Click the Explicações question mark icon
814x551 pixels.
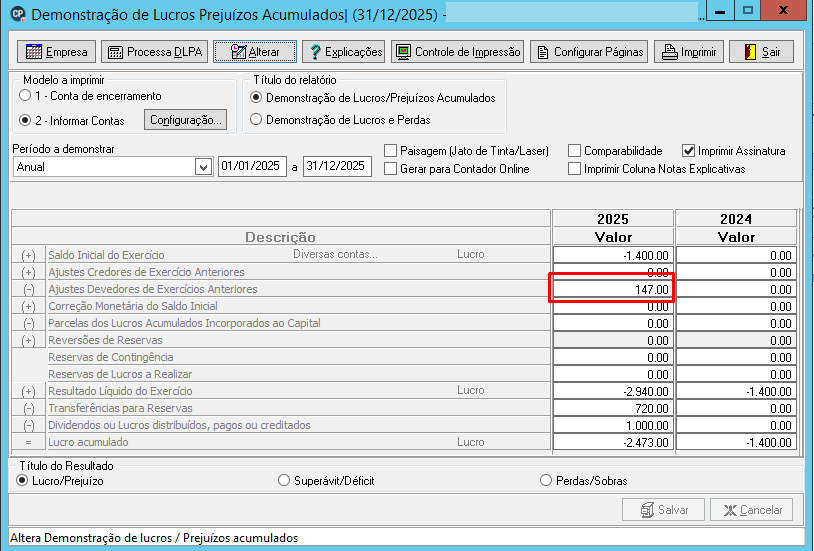[x=315, y=52]
